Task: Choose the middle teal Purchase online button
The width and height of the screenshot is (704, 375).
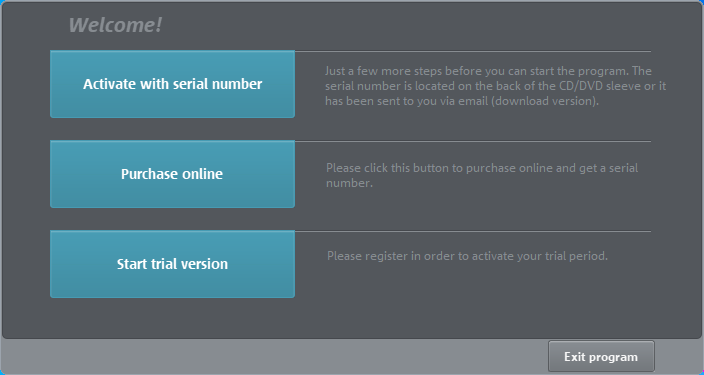Action: point(172,174)
